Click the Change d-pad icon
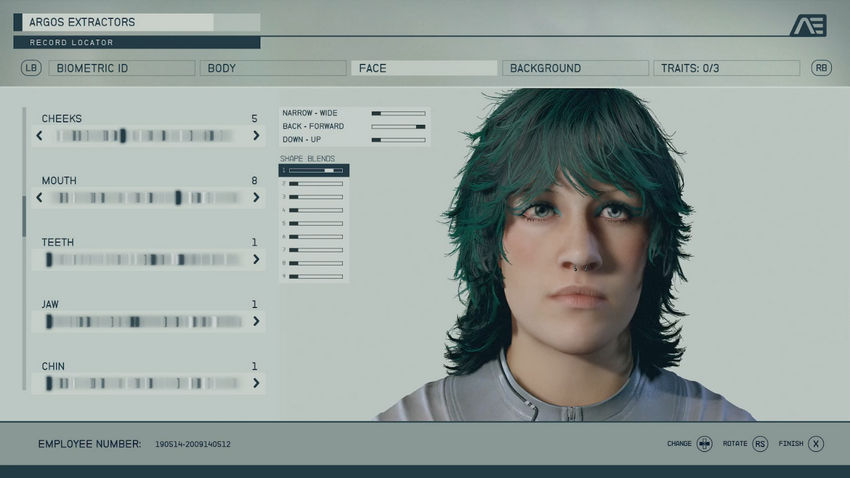Image resolution: width=850 pixels, height=478 pixels. [x=704, y=444]
